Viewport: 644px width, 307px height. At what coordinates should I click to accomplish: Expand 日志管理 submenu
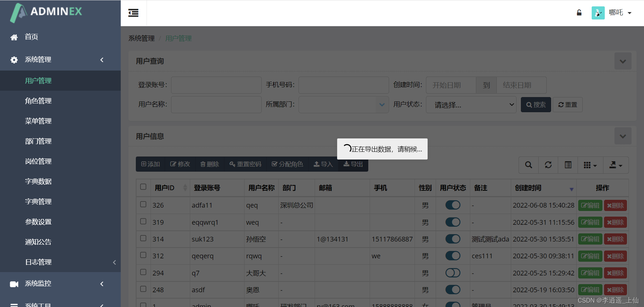click(60, 262)
